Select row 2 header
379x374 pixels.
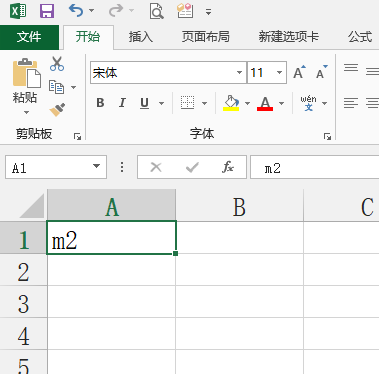(23, 270)
